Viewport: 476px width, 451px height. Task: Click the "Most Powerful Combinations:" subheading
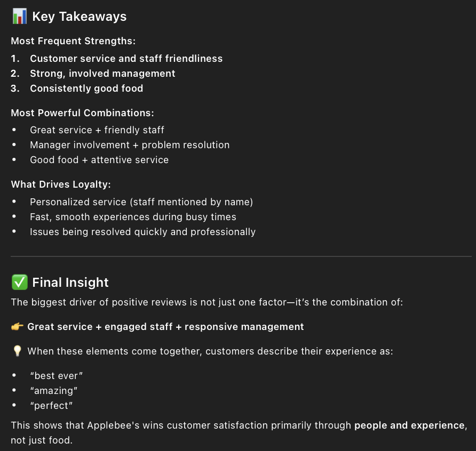(x=82, y=113)
